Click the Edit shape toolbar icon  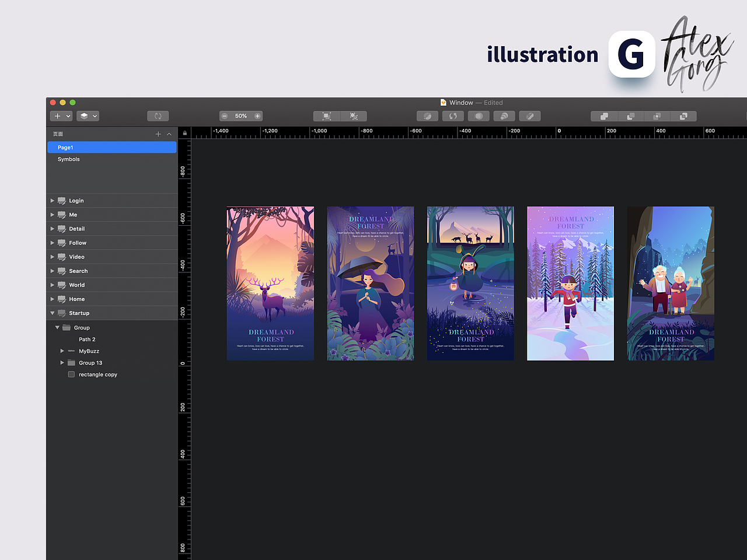click(x=427, y=116)
